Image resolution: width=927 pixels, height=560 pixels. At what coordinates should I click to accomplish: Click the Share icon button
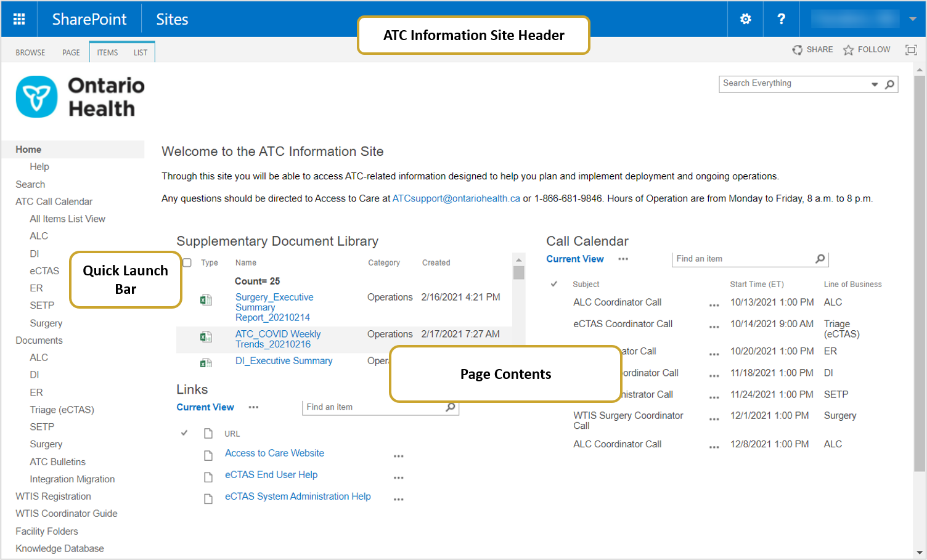[798, 50]
